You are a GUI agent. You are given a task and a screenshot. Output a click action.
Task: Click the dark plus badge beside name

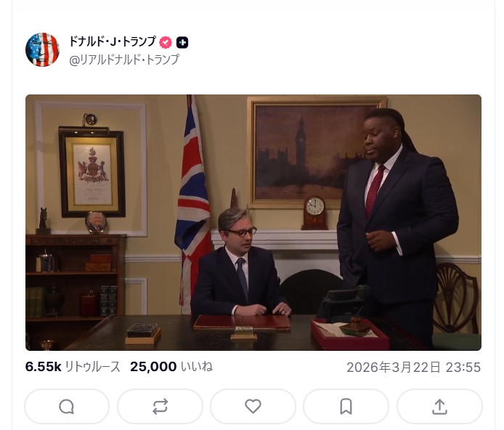(182, 42)
